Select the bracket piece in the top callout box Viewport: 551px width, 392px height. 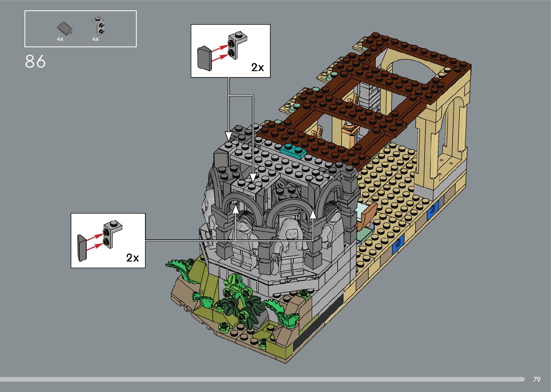tap(236, 45)
